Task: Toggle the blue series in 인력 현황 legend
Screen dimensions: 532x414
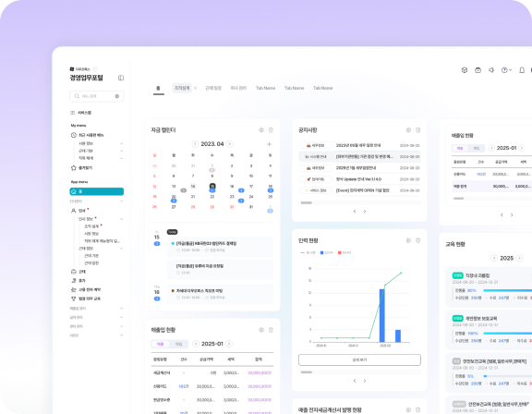Action: 326,253
